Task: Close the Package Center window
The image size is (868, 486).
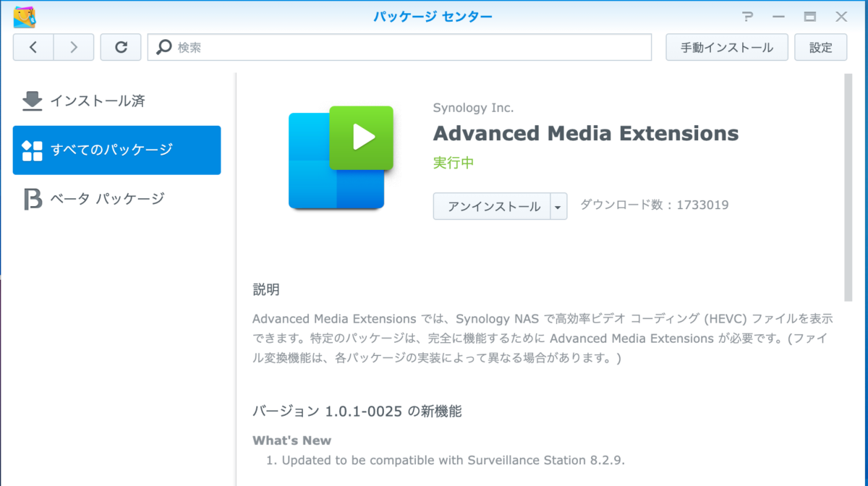Action: pyautogui.click(x=841, y=17)
